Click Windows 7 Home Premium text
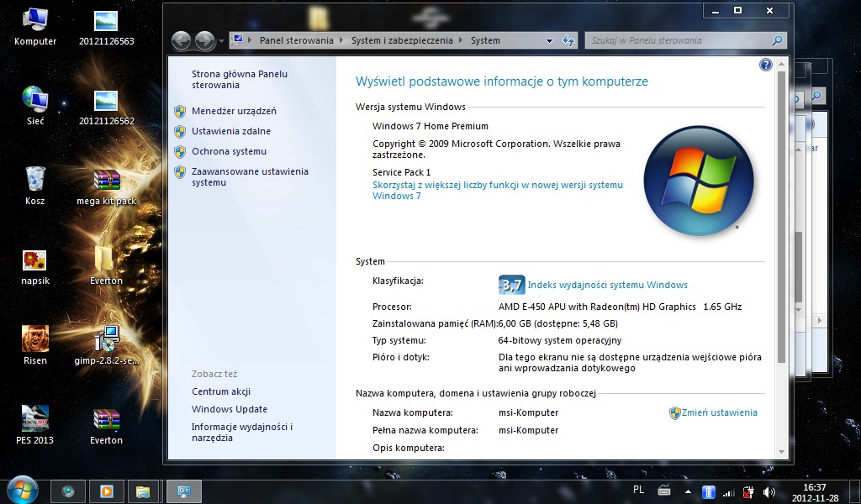 tap(430, 126)
